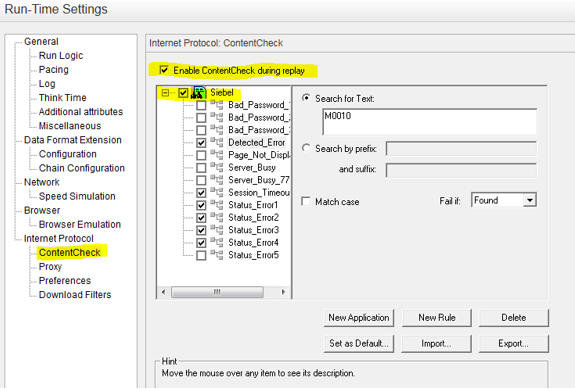Click the rule icon beside Status_Error2

[217, 217]
